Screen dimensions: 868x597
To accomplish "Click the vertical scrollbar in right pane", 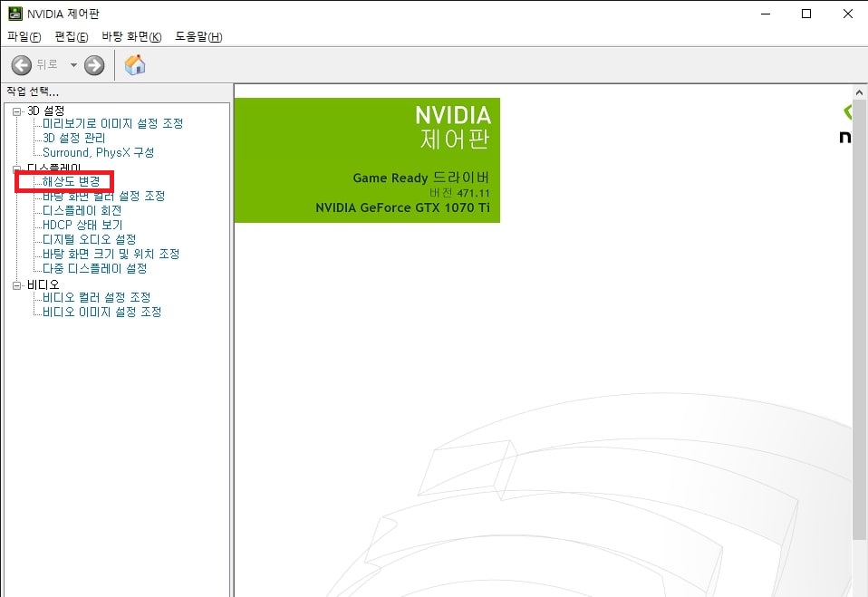I will 860,317.
